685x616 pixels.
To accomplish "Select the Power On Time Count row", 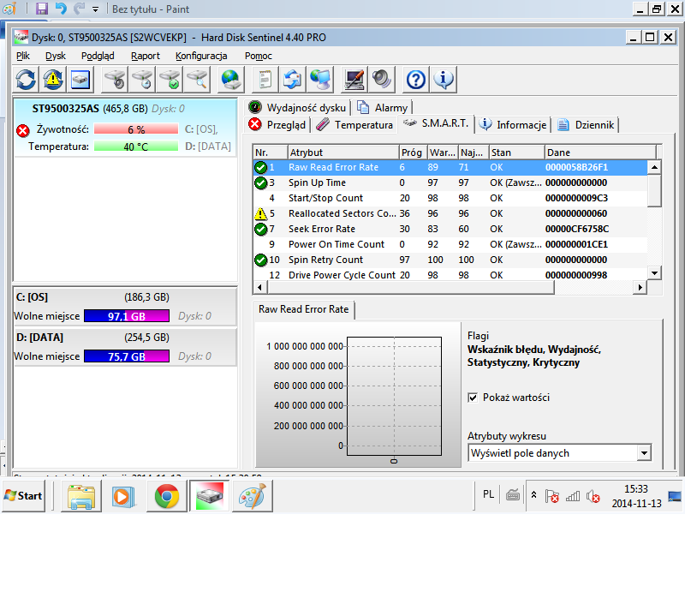I will (450, 244).
